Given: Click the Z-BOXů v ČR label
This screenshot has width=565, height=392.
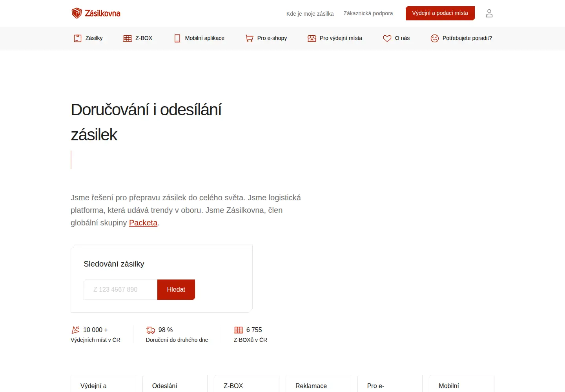Looking at the screenshot, I should (x=250, y=340).
